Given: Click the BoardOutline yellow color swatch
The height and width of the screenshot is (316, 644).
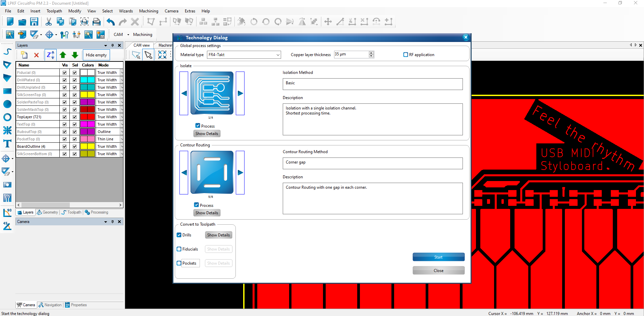Looking at the screenshot, I should (x=88, y=146).
